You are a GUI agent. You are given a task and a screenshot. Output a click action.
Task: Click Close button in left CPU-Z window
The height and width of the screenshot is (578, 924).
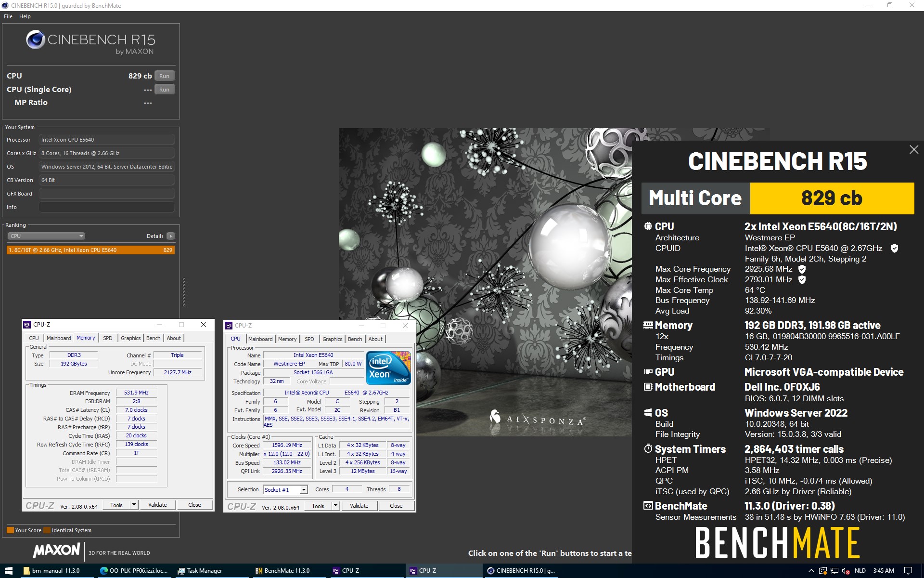tap(194, 505)
